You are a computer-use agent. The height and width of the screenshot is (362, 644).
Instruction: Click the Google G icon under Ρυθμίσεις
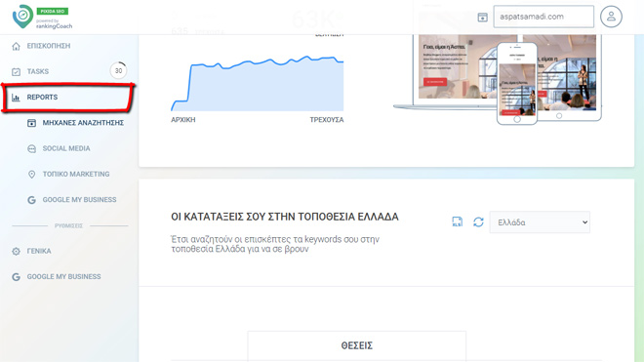pyautogui.click(x=16, y=277)
